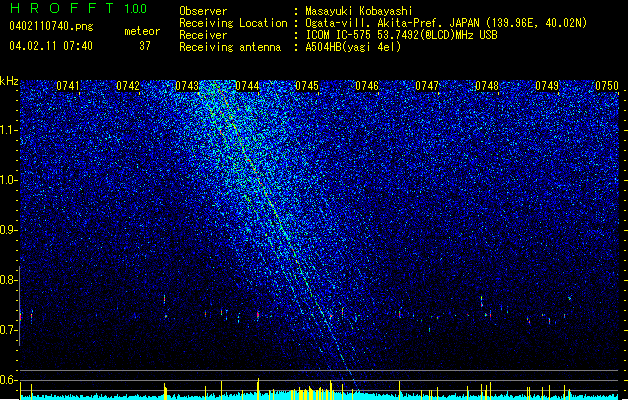Click the 0.6 kHz axis label
This screenshot has width=629, height=400.
click(8, 380)
